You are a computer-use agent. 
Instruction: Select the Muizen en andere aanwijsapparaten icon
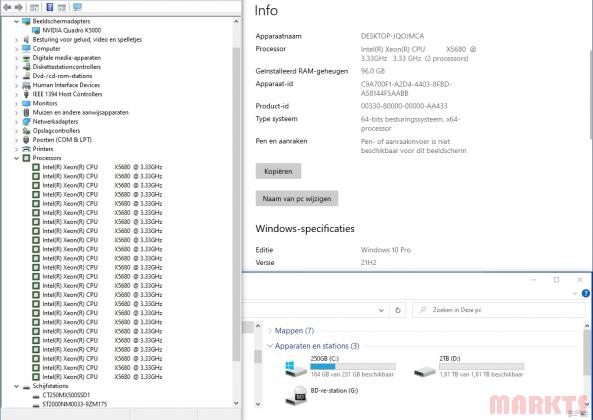click(26, 112)
